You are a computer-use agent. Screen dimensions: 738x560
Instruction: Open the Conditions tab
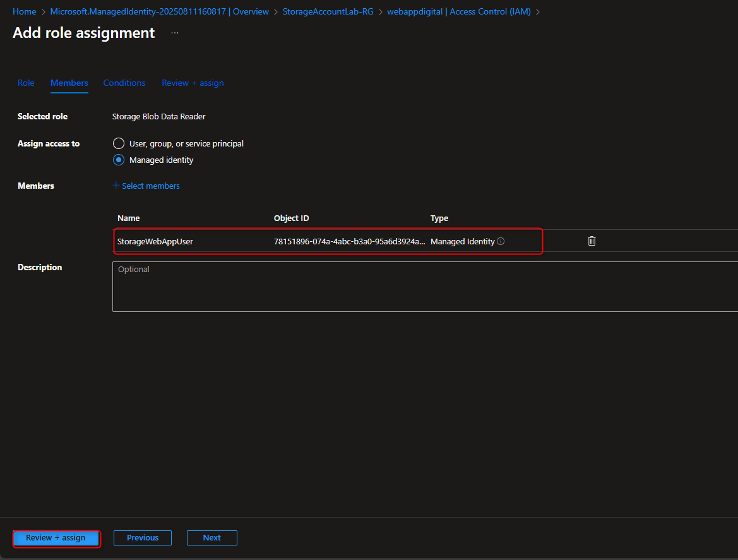click(x=124, y=83)
